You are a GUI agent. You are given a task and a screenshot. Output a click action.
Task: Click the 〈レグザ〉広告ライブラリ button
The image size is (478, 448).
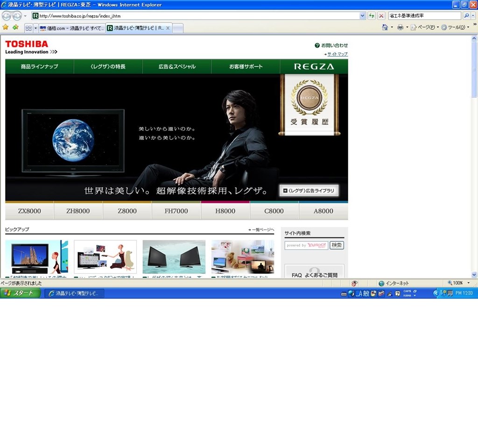click(309, 190)
